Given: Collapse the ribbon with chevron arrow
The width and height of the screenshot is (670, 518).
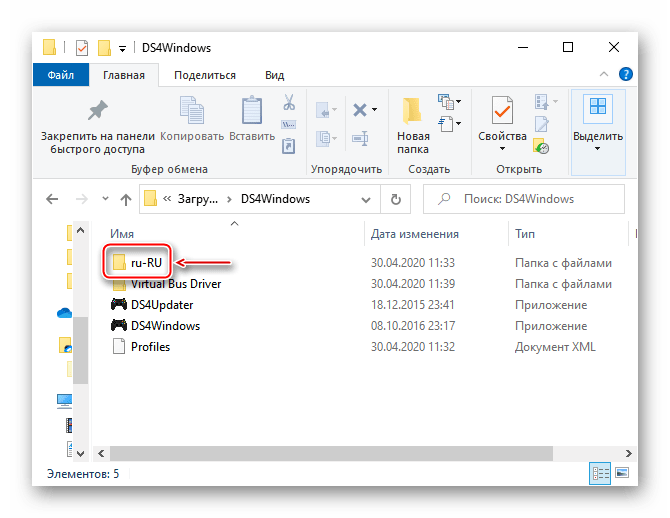Looking at the screenshot, I should (603, 74).
